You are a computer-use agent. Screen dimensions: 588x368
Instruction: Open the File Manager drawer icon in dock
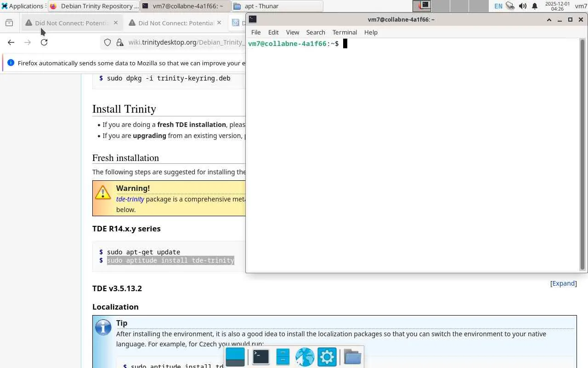[283, 357]
